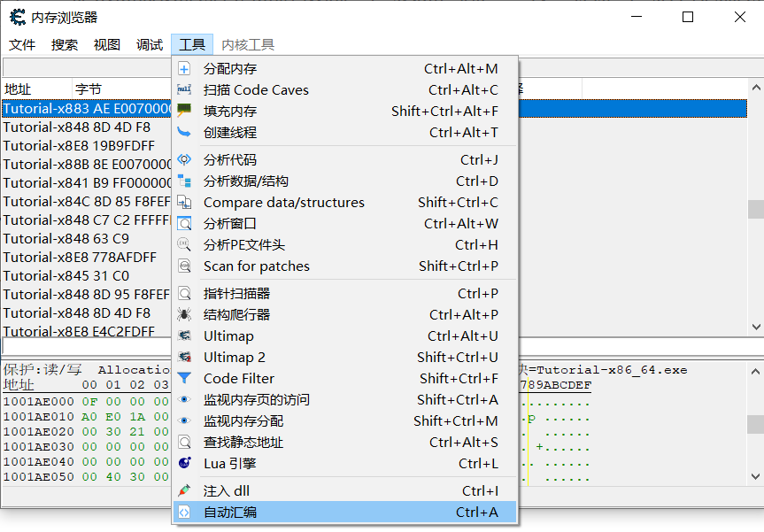The image size is (764, 532).
Task: Click the Code Filter funnel icon
Action: coord(184,379)
